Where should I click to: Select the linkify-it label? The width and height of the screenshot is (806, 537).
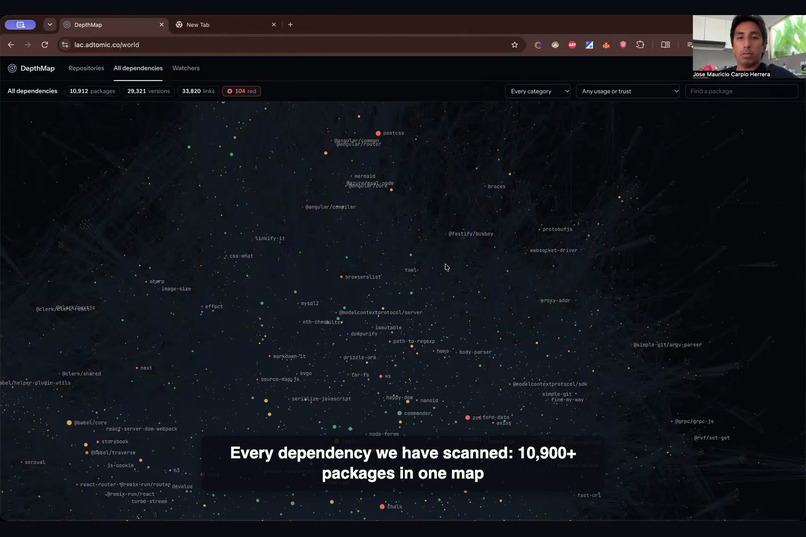click(x=270, y=238)
